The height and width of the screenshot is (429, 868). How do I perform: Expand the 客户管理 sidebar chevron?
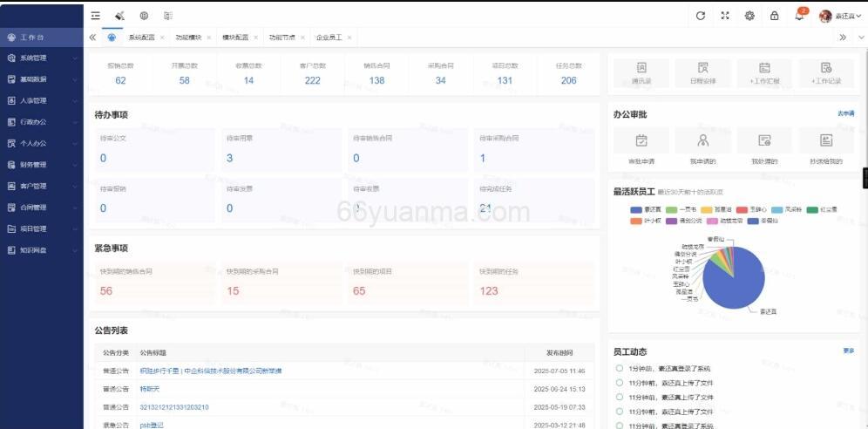click(75, 186)
